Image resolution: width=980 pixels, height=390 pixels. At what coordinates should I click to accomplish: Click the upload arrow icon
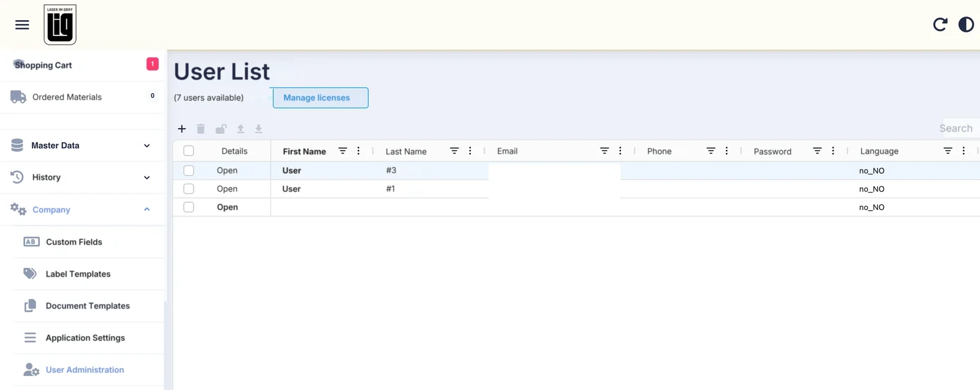(241, 129)
